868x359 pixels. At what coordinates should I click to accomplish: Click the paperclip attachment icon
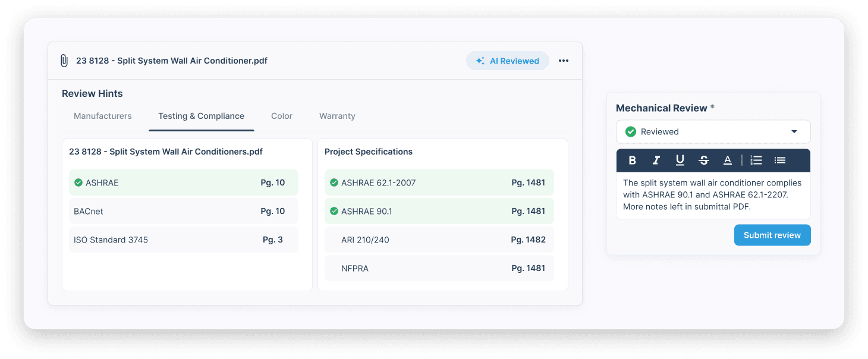click(x=64, y=60)
